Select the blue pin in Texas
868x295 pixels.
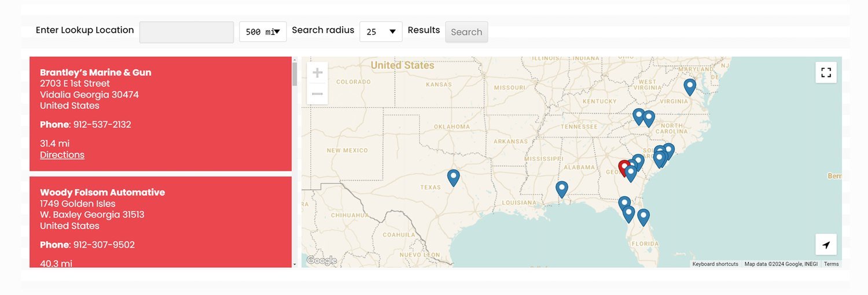click(x=453, y=177)
